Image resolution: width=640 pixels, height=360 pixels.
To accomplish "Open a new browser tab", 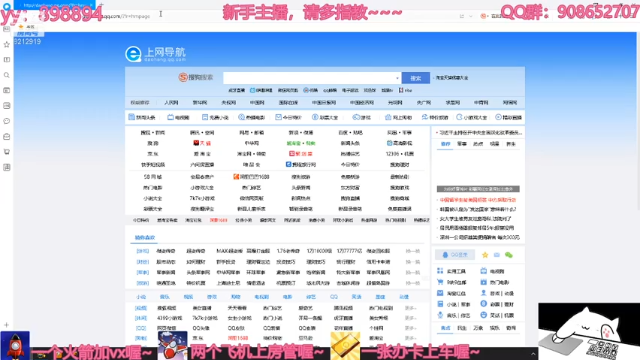I will (x=102, y=5).
